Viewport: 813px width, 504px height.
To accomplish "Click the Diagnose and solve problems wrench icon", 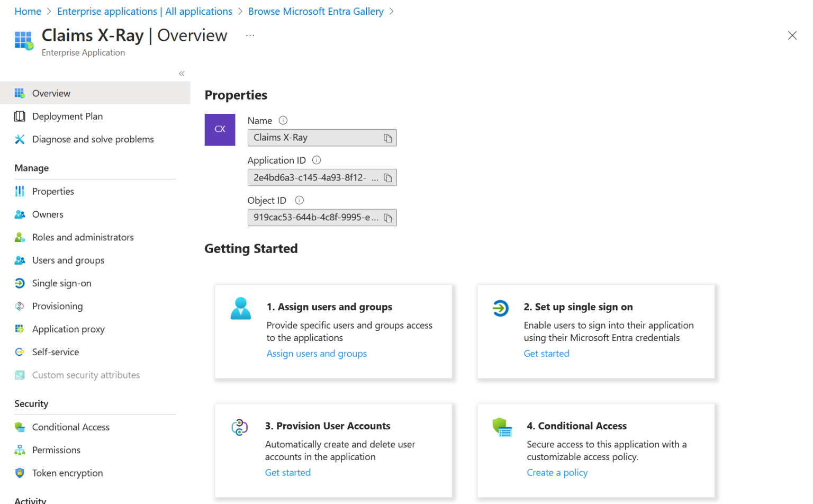I will (x=20, y=139).
